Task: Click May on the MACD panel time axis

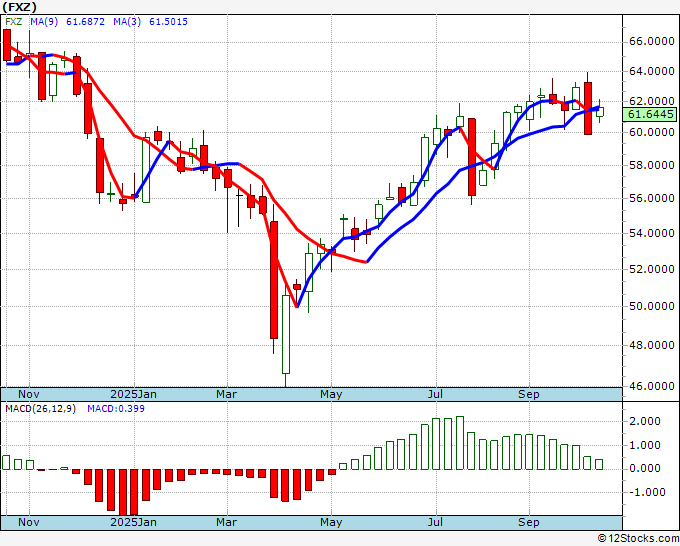Action: (x=331, y=522)
